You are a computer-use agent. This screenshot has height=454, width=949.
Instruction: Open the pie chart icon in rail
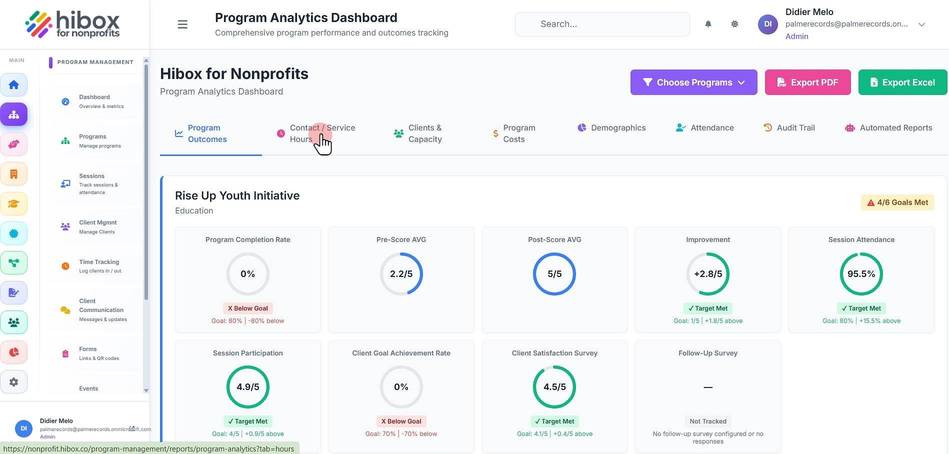[13, 352]
